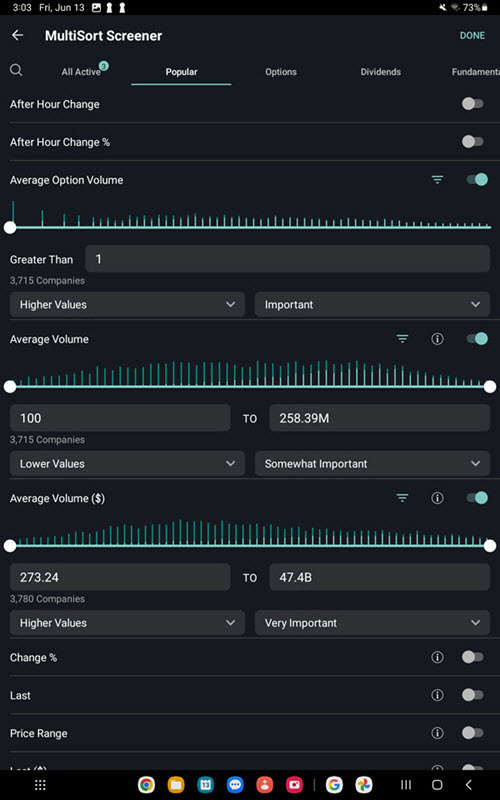Open Higher Values dropdown under Average Volume ($)
The width and height of the screenshot is (500, 800).
point(127,623)
